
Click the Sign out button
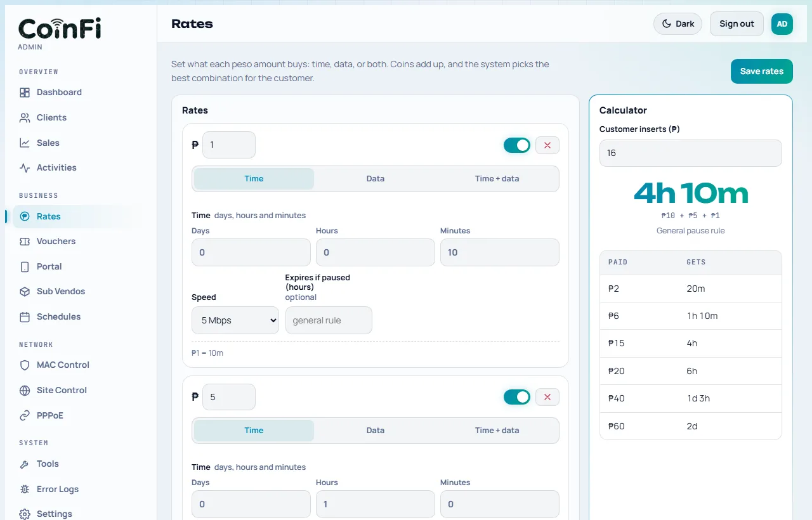(737, 24)
